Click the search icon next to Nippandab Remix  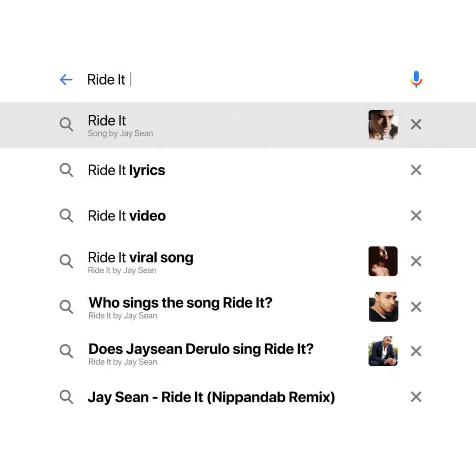(66, 397)
